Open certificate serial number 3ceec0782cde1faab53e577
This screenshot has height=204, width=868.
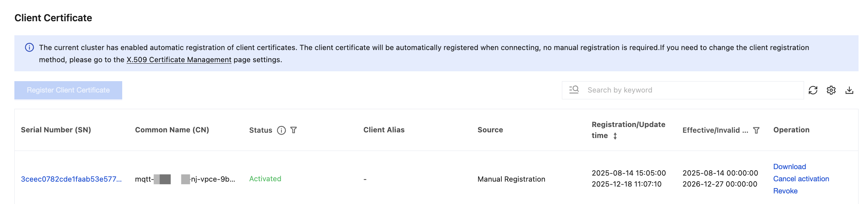(x=71, y=179)
